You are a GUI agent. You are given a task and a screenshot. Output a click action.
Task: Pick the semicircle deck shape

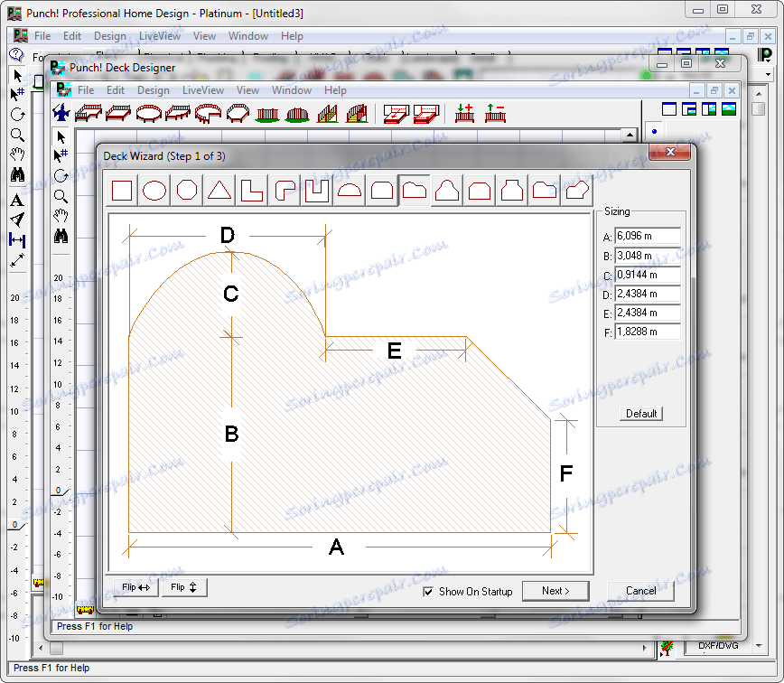point(350,191)
